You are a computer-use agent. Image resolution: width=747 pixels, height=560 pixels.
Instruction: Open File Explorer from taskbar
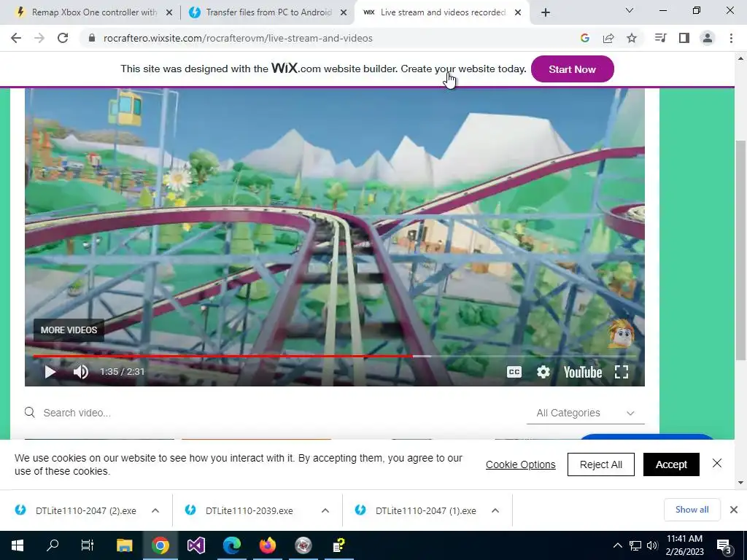pyautogui.click(x=124, y=545)
